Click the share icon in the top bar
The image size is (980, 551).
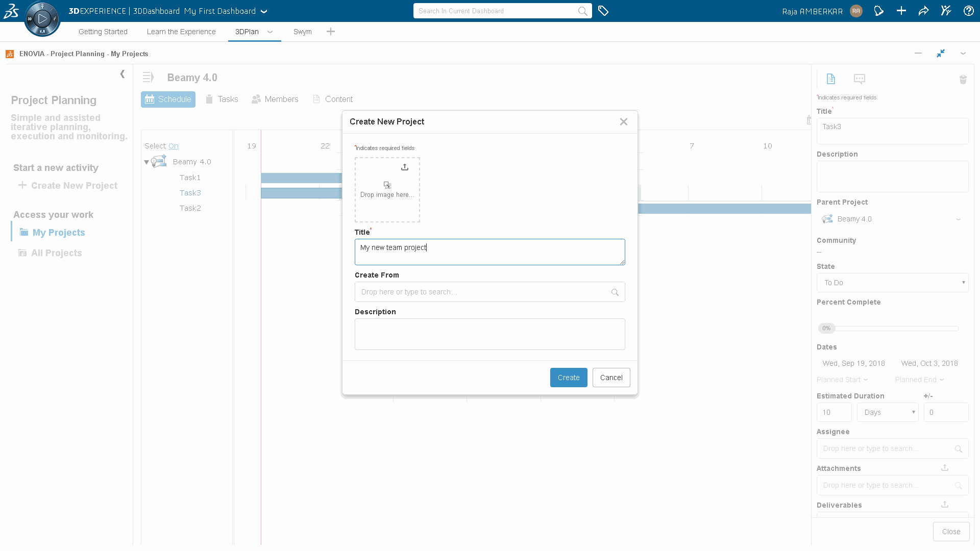coord(923,11)
